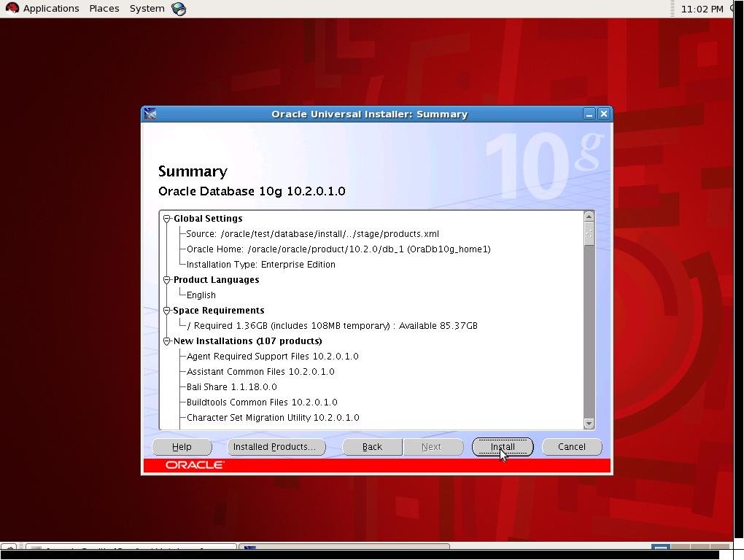Select Bali Share 1.1.18.0.0 row

pyautogui.click(x=231, y=387)
